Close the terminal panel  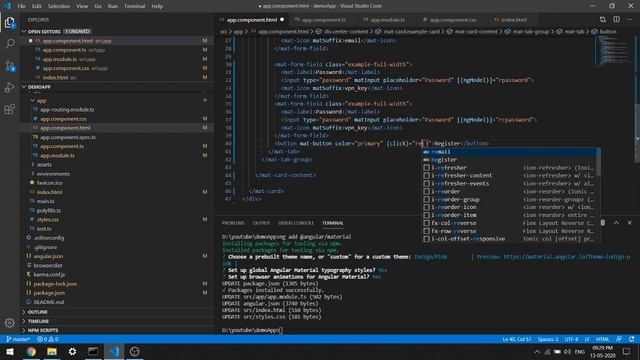pyautogui.click(x=629, y=222)
